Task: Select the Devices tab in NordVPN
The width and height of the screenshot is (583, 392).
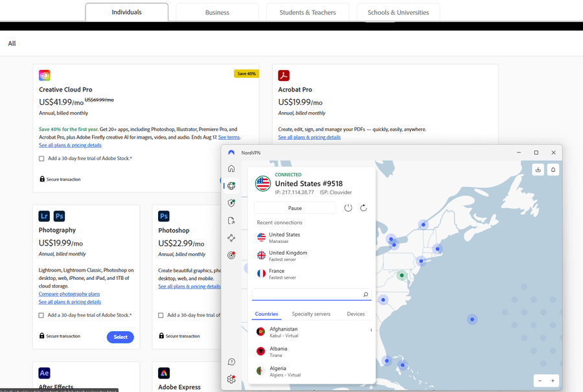Action: [356, 314]
